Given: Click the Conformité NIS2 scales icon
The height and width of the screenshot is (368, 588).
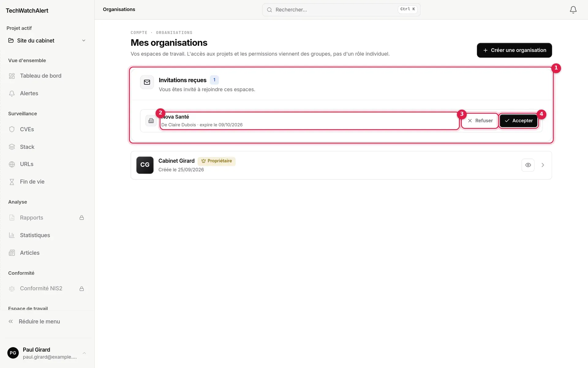Looking at the screenshot, I should click(x=12, y=289).
